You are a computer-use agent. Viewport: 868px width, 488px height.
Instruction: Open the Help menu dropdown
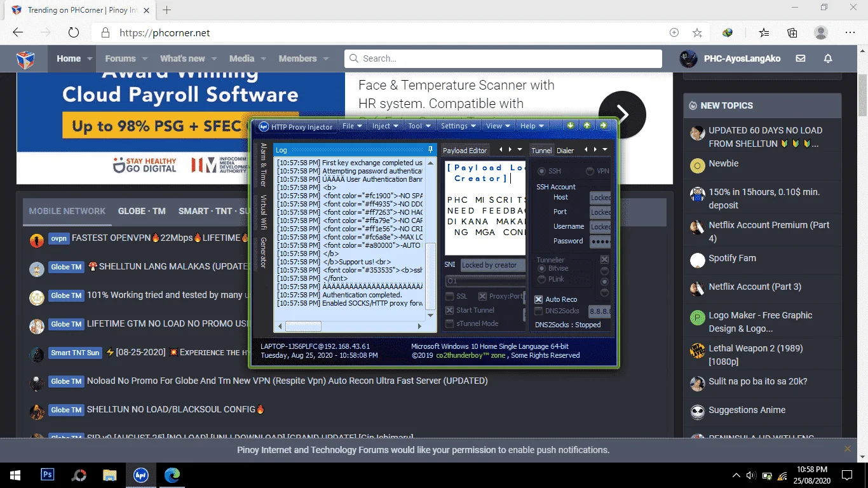(532, 126)
